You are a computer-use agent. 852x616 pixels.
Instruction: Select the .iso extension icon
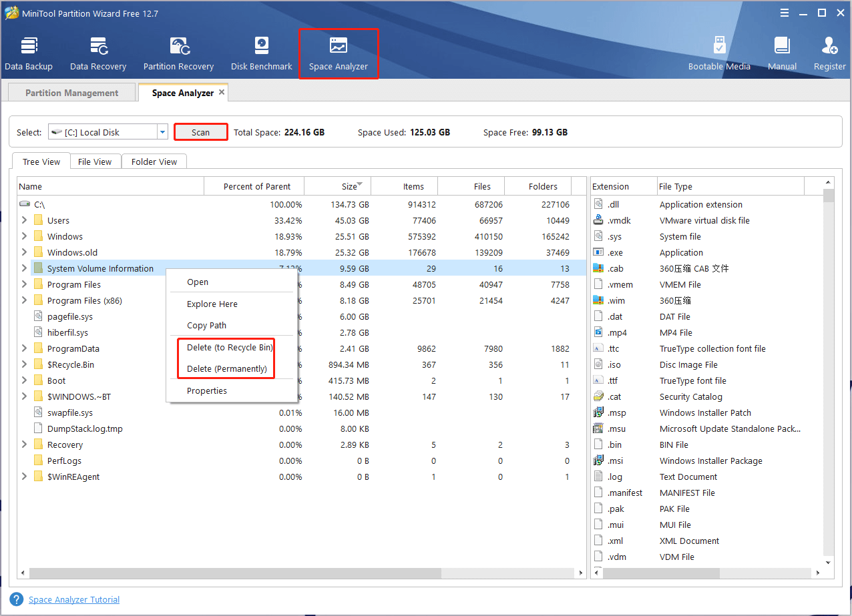coord(598,364)
